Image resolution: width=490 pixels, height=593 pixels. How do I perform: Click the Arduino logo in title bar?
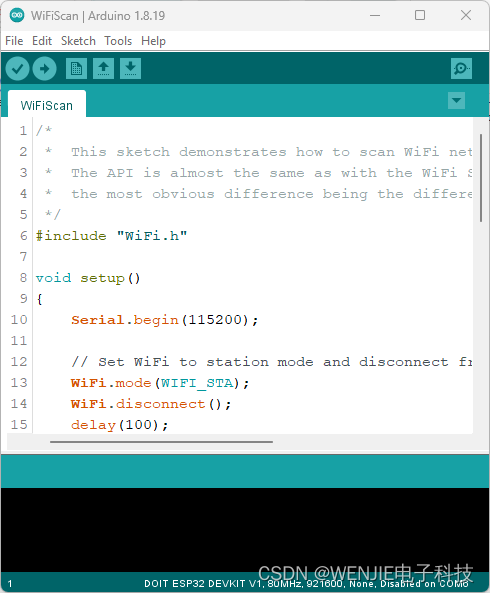tap(17, 16)
